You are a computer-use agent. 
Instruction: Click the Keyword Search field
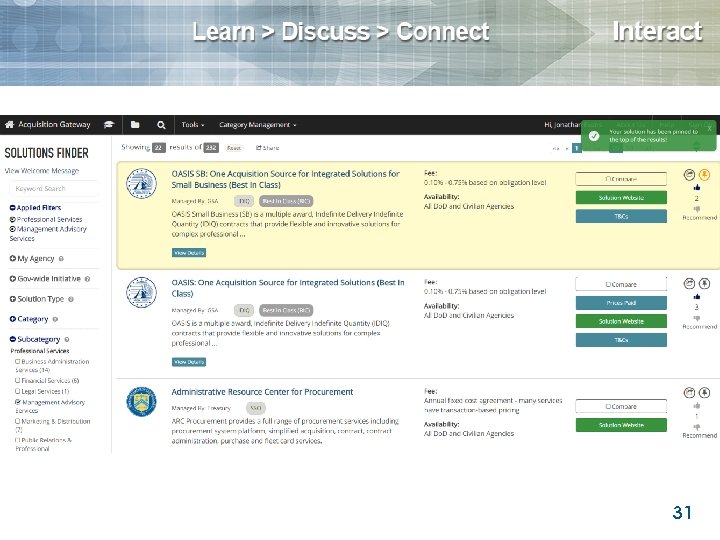pyautogui.click(x=54, y=189)
